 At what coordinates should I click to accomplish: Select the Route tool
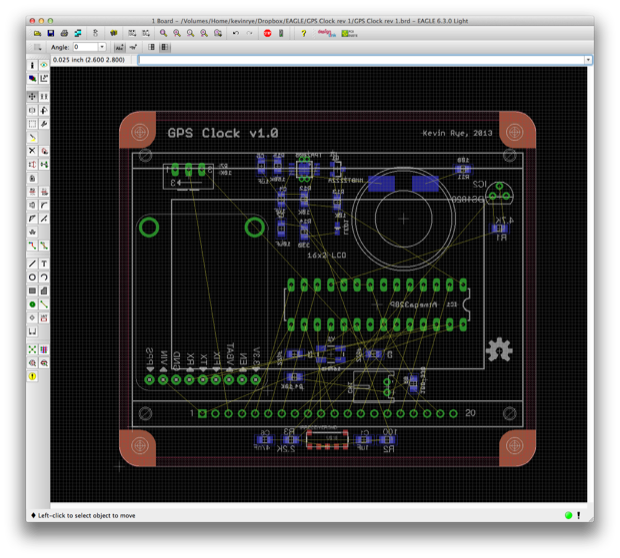[x=32, y=246]
